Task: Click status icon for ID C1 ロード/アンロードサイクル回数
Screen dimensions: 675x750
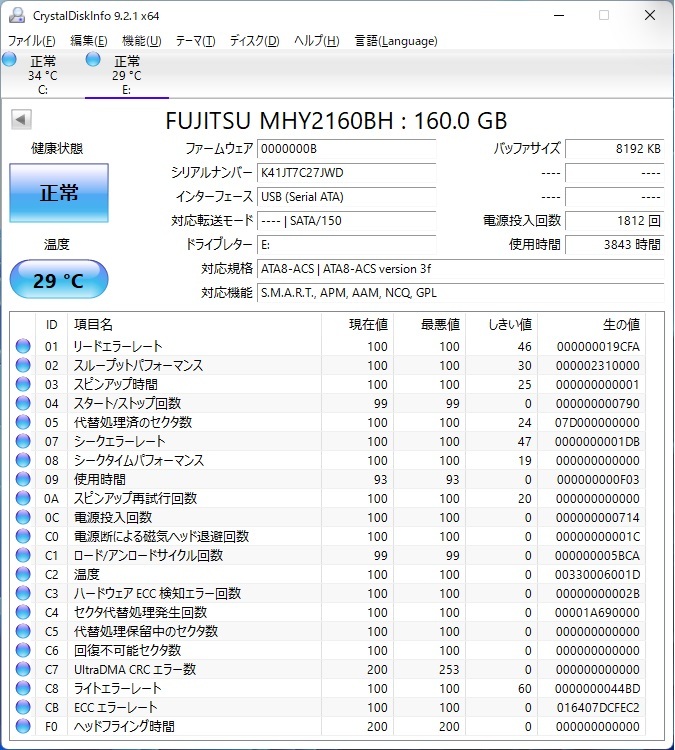Action: coord(23,555)
